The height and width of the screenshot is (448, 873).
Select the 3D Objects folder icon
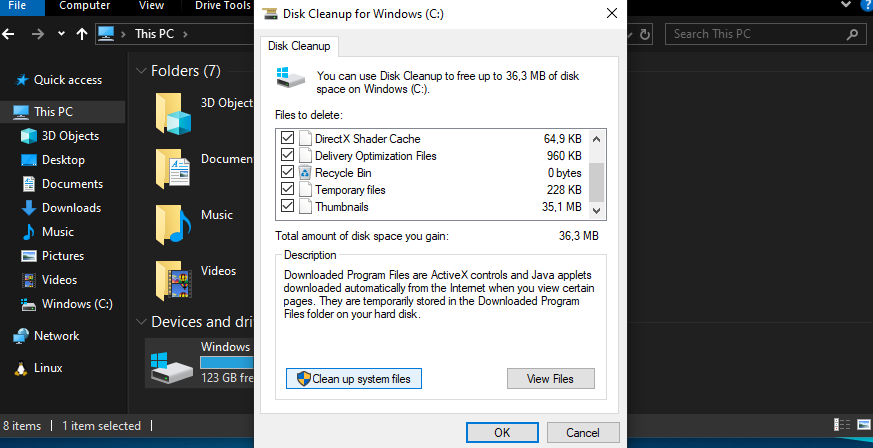[173, 114]
